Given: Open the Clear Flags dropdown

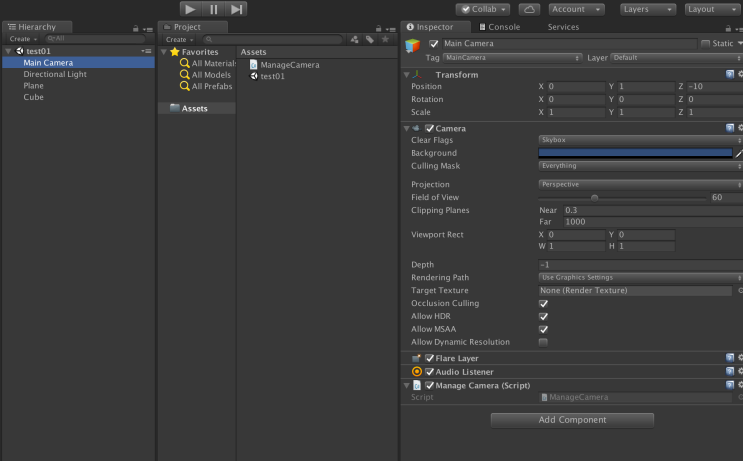Looking at the screenshot, I should pos(640,140).
